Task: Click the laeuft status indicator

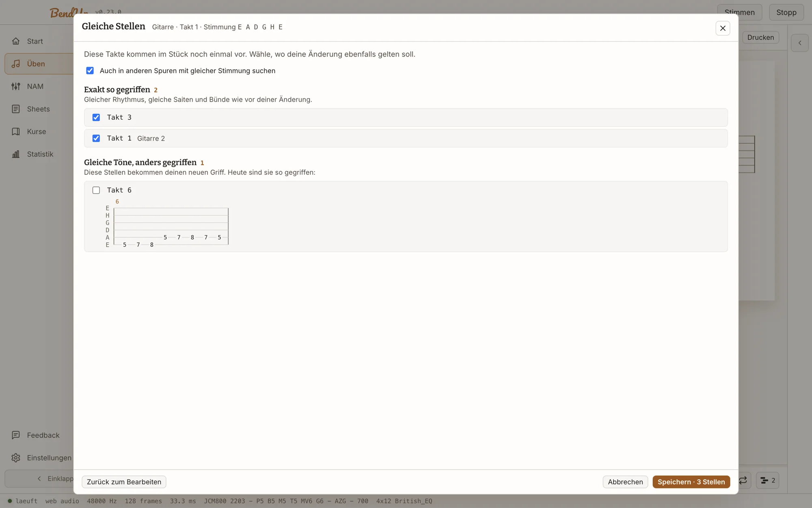Action: [23, 501]
